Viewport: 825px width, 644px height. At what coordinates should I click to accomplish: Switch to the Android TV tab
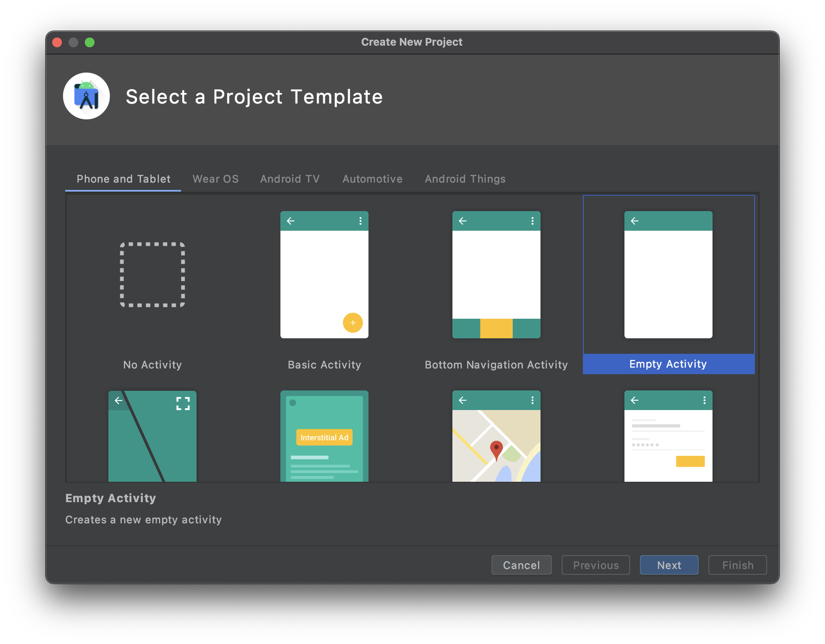point(290,179)
